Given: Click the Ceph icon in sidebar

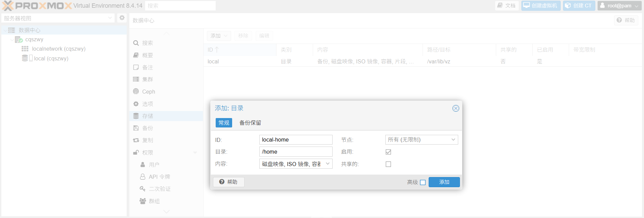Looking at the screenshot, I should point(136,92).
